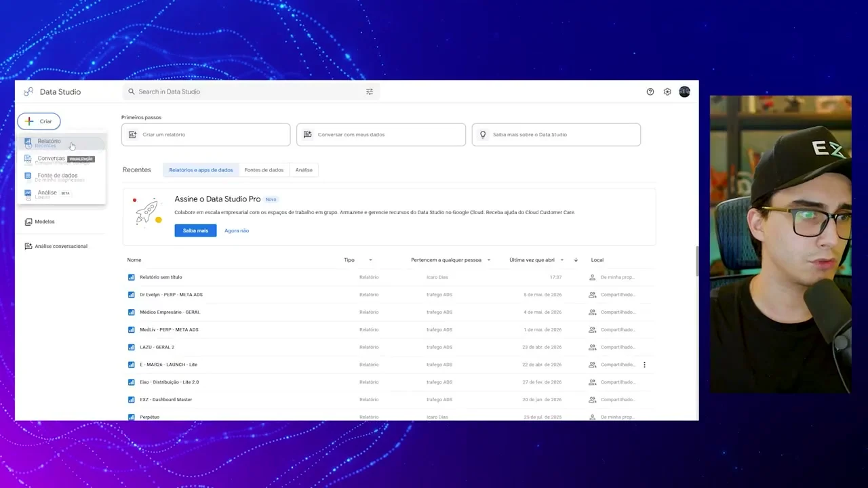The width and height of the screenshot is (868, 488).
Task: Click the report icon beside EXZ - Dashboard Master
Action: click(x=132, y=399)
